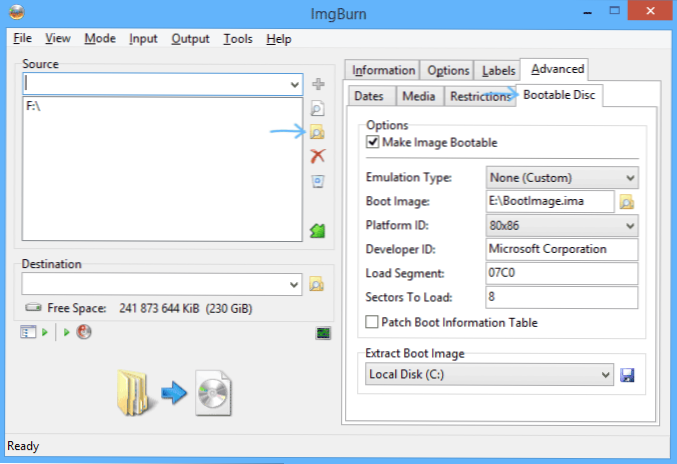This screenshot has width=677, height=464.
Task: Click the browse for file icon
Action: tap(317, 108)
